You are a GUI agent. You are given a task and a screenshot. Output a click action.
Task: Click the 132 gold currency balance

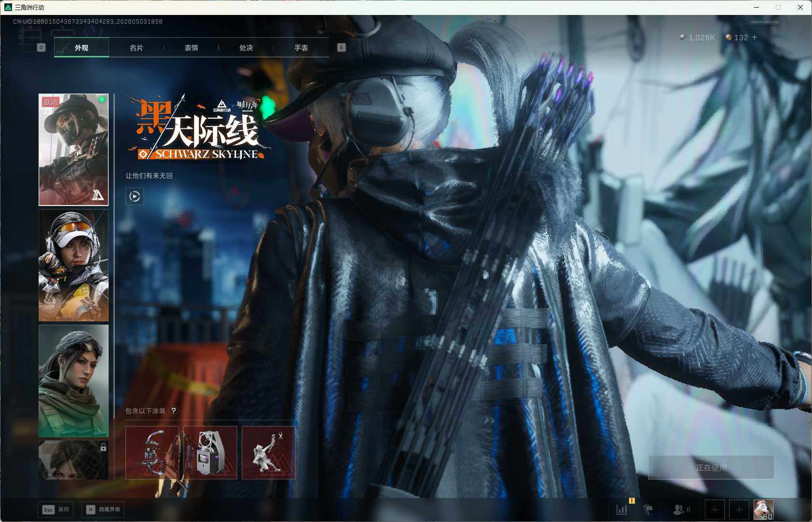tap(737, 37)
